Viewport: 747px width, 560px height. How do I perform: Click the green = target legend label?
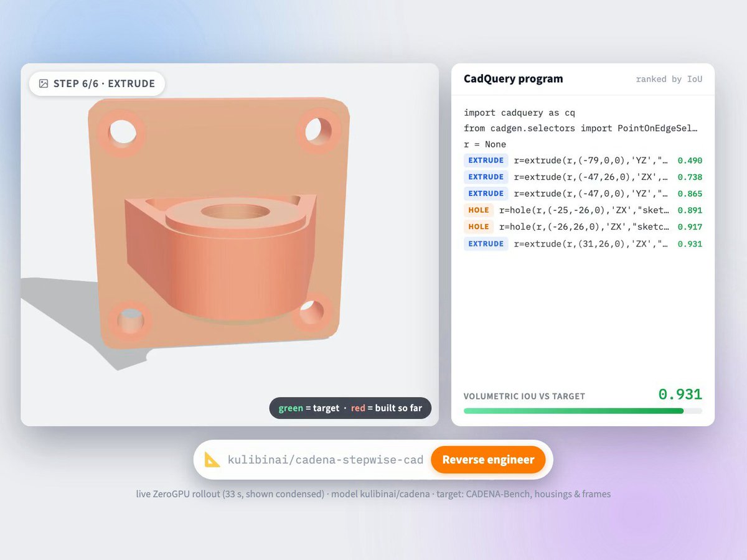(x=309, y=408)
